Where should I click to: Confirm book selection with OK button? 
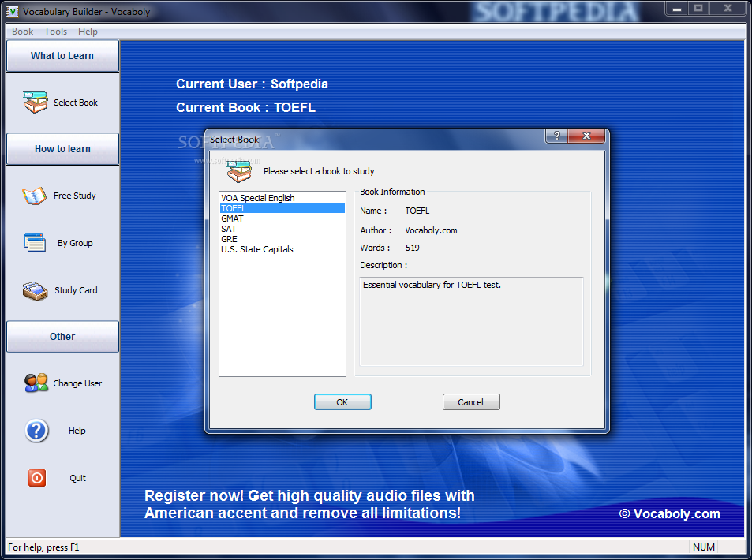(342, 401)
